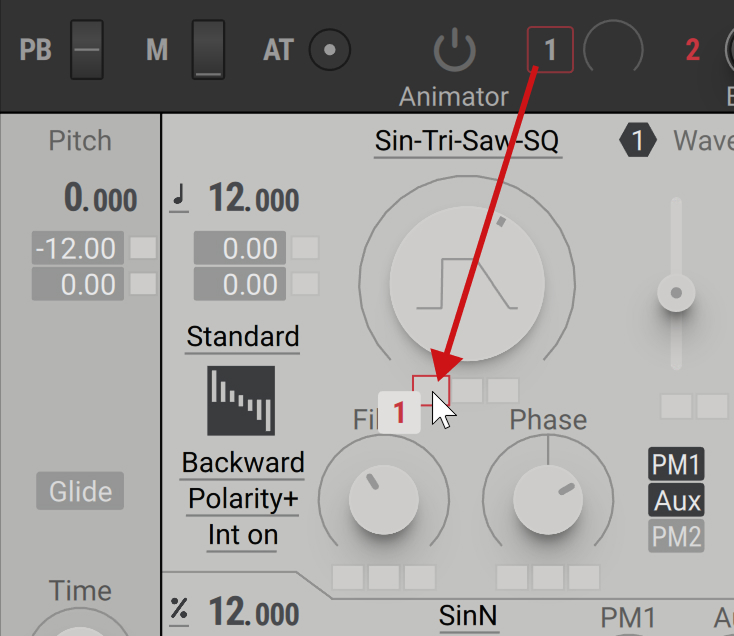Click the quarter-note pitch mode icon
The height and width of the screenshot is (636, 734).
tap(179, 198)
